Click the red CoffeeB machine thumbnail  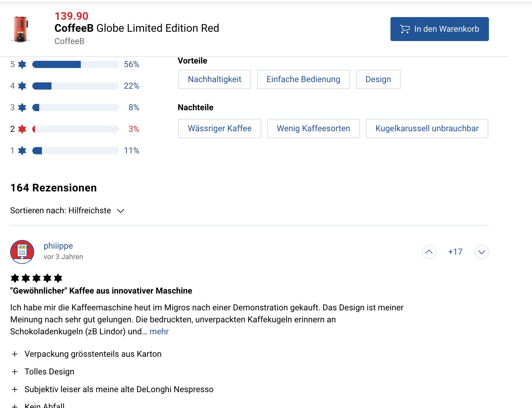click(x=21, y=29)
